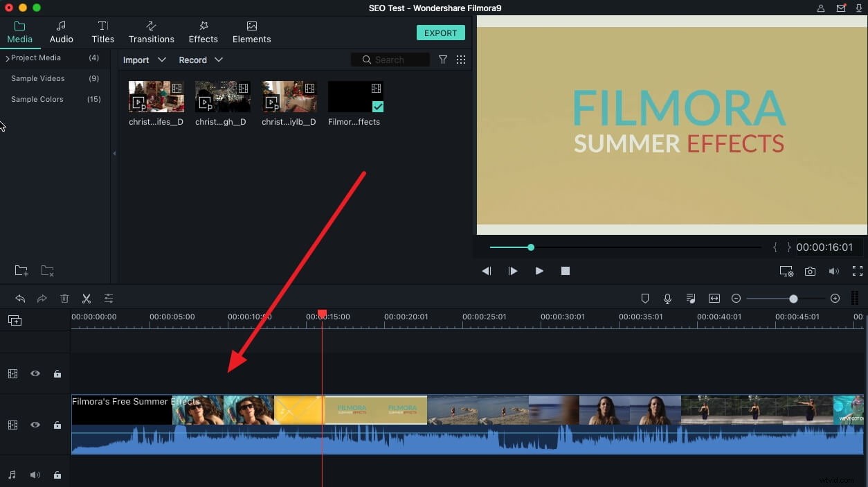The image size is (868, 487).
Task: Adjust the timeline zoom slider
Action: [x=792, y=298]
